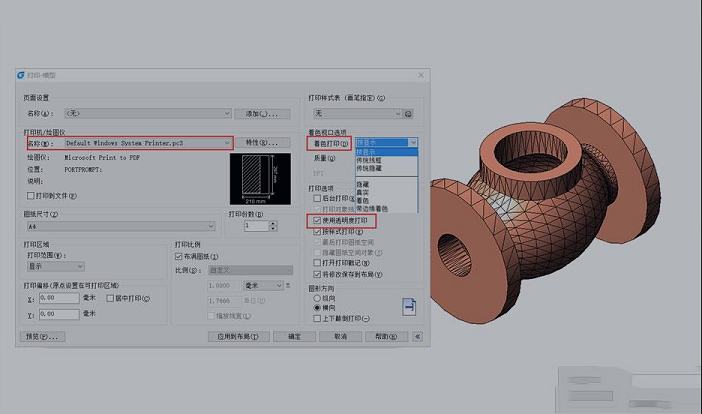Enable the 打印到文件 checkbox
Screen dimensions: 702x414
point(29,196)
